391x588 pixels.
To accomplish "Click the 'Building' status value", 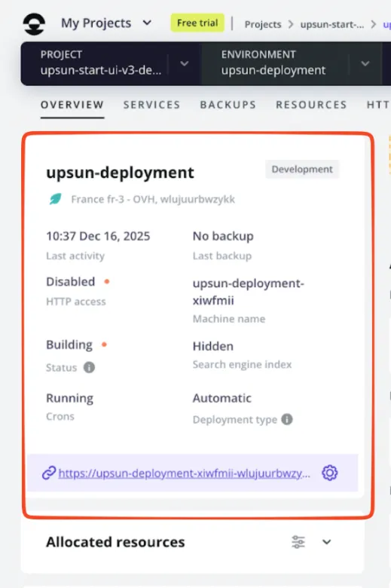I will (x=69, y=345).
